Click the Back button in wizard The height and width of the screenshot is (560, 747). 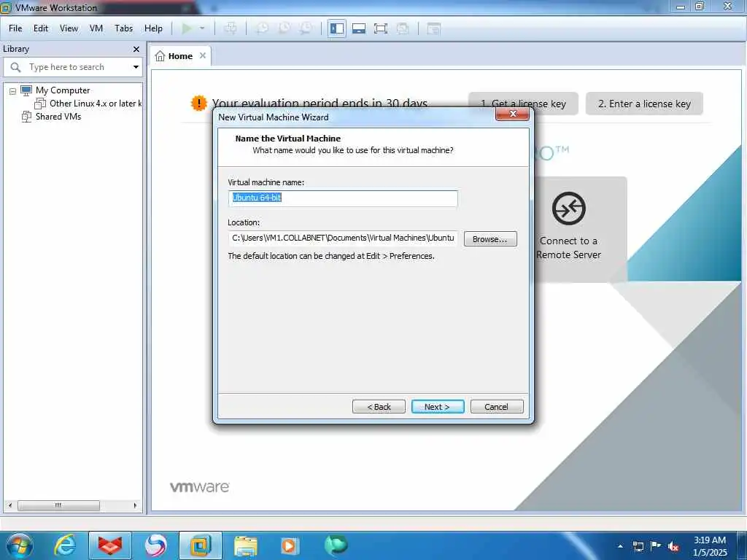pyautogui.click(x=379, y=407)
